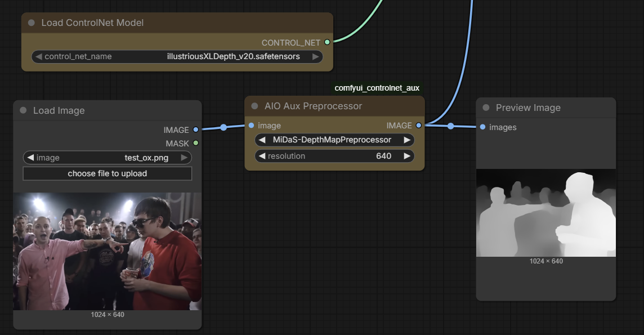Click the depth map preview thumbnail
This screenshot has width=644, height=335.
(x=545, y=213)
